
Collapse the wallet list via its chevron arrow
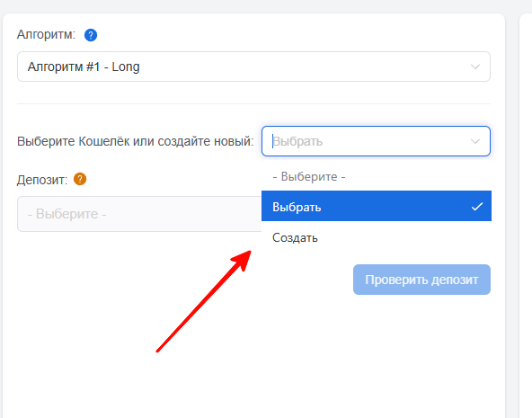(x=475, y=141)
